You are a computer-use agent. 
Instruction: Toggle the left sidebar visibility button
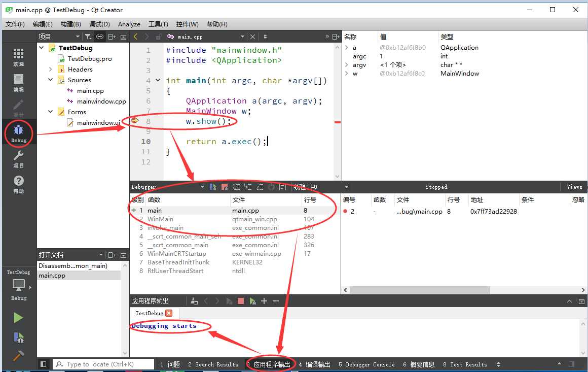(x=43, y=364)
